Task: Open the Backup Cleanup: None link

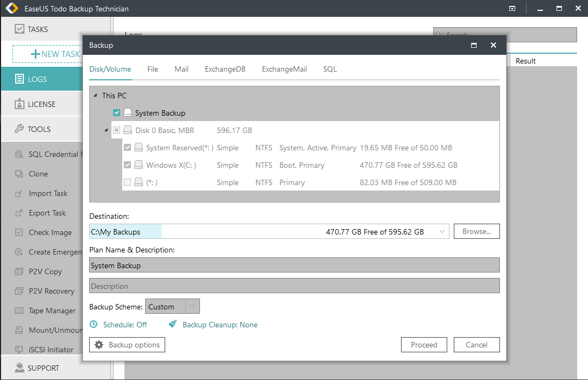Action: click(220, 325)
